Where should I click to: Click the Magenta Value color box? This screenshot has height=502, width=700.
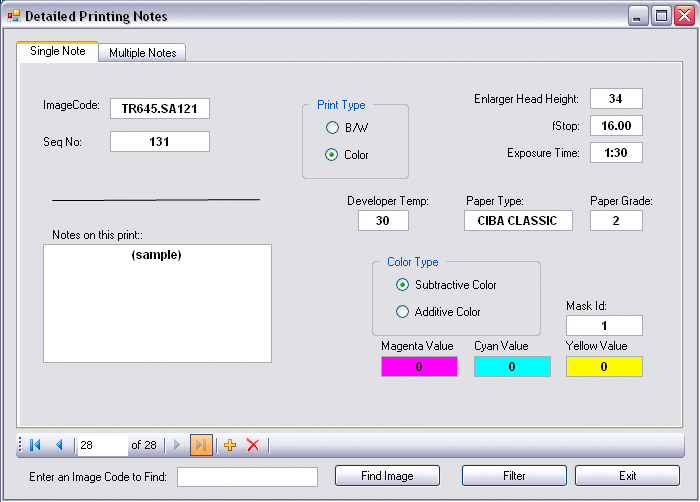pos(419,367)
